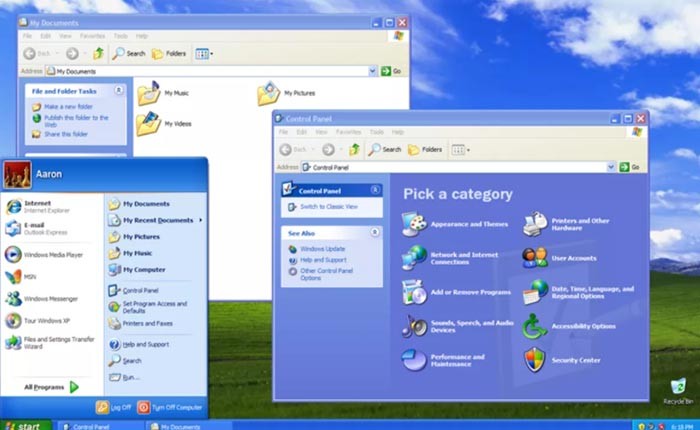Open Printers and Other Hardware icon
The image size is (700, 430).
535,224
